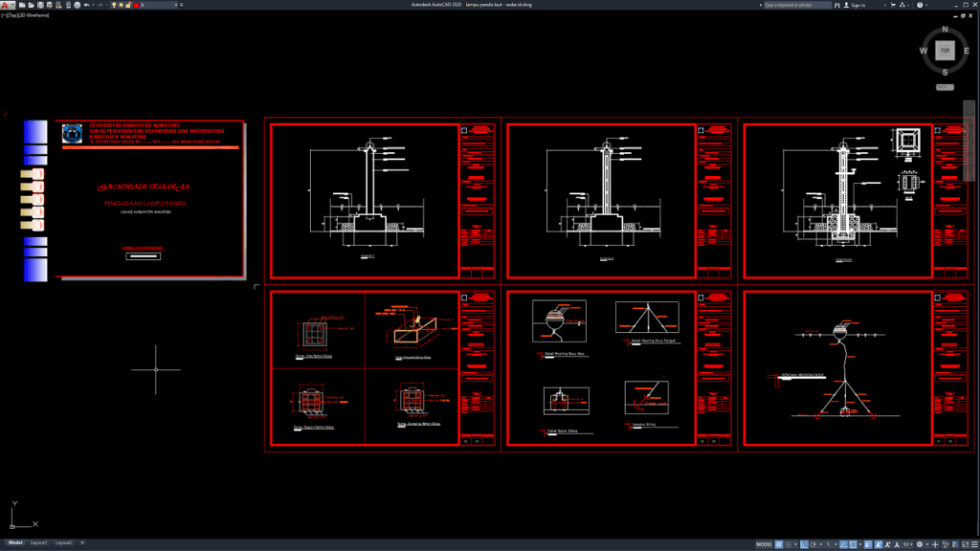Viewport: 980px width, 551px height.
Task: Click TOP face on the ViewCube
Action: pyautogui.click(x=944, y=48)
